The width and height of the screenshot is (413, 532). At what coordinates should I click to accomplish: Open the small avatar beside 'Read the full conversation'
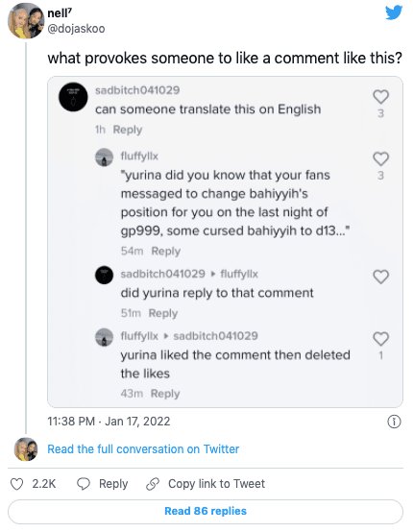tap(26, 449)
